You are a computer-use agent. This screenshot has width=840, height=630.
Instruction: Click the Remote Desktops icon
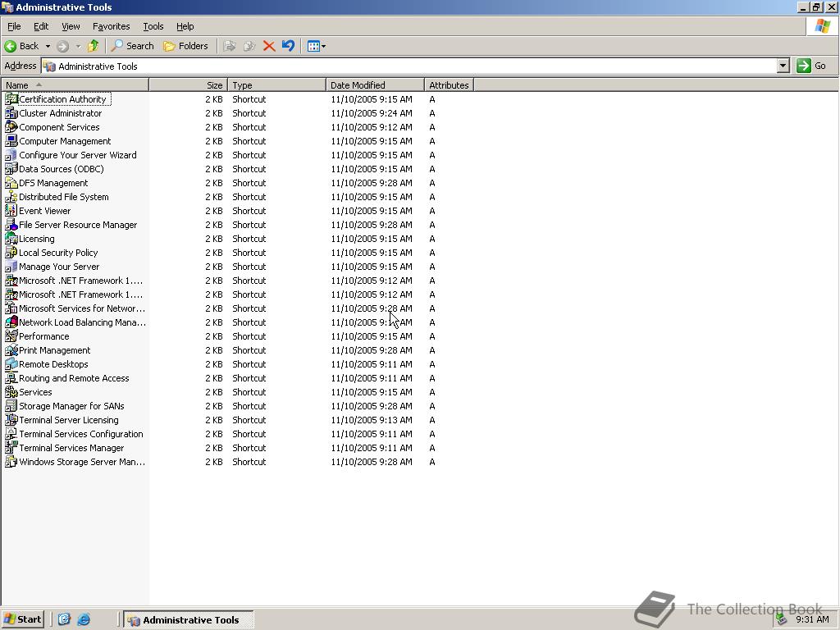11,363
